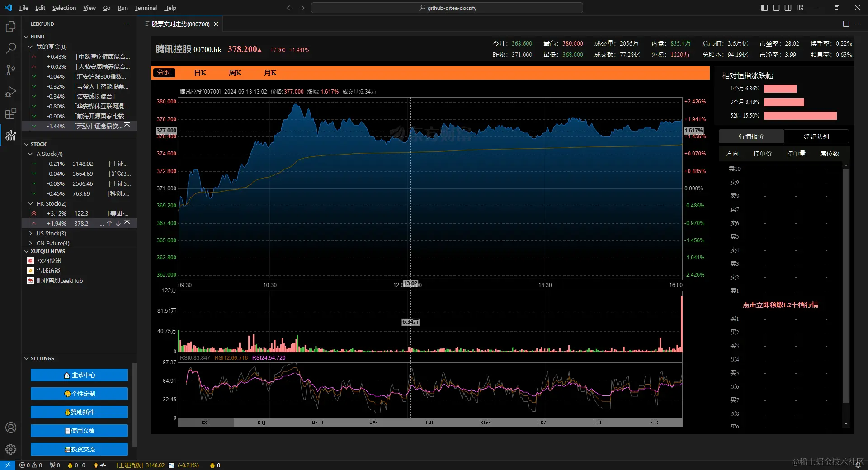Click the 赞助插件 button
The height and width of the screenshot is (470, 868).
point(79,412)
